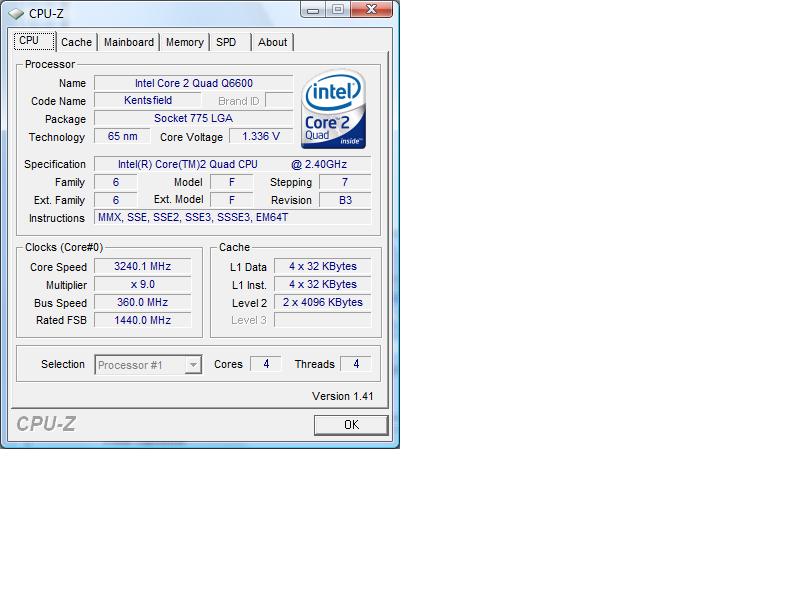
Task: Switch to the Cache tab
Action: coord(77,42)
